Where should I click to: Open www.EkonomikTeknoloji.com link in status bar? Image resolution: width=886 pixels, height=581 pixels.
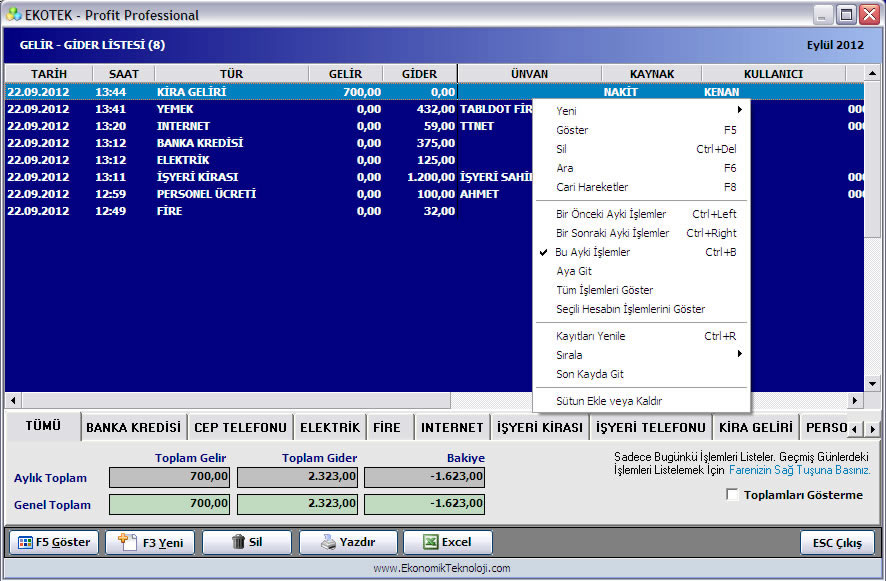(442, 568)
